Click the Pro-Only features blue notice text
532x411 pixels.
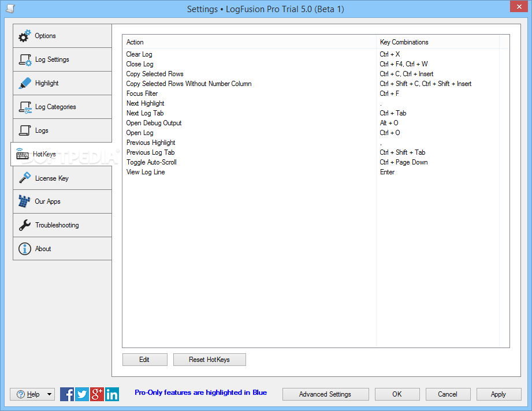[201, 393]
